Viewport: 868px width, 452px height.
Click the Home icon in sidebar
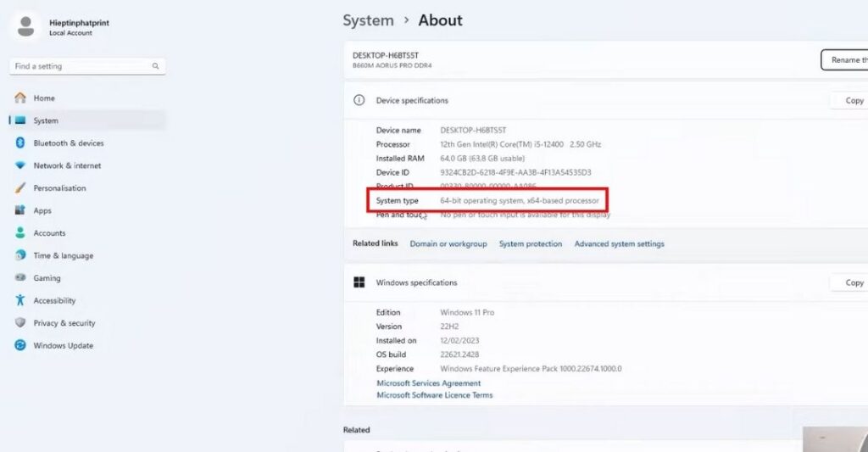(x=20, y=98)
